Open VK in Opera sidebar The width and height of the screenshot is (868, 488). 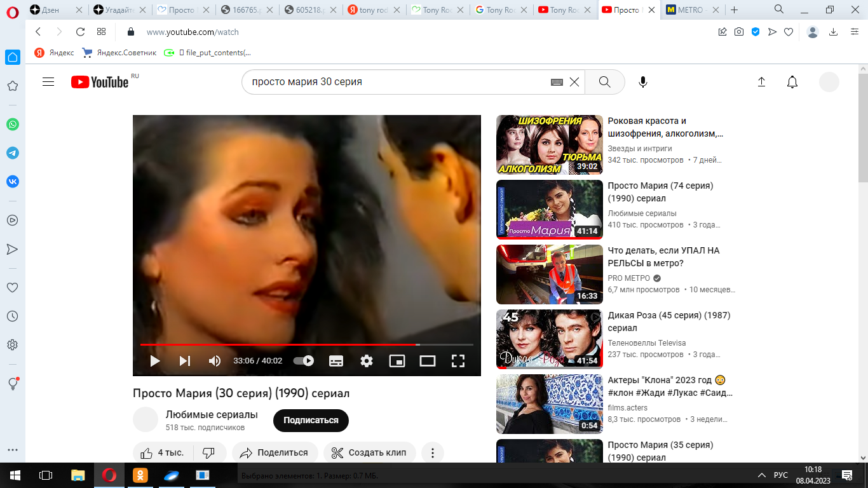click(13, 182)
